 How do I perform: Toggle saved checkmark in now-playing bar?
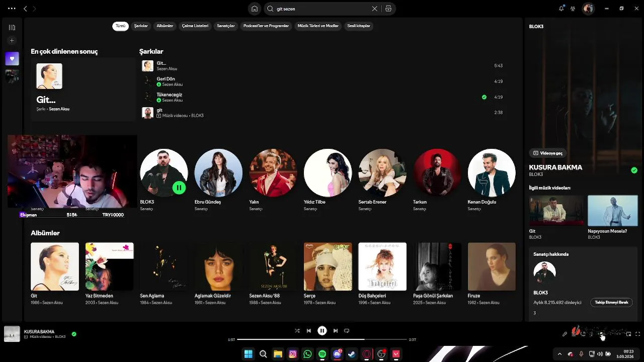[74, 334]
